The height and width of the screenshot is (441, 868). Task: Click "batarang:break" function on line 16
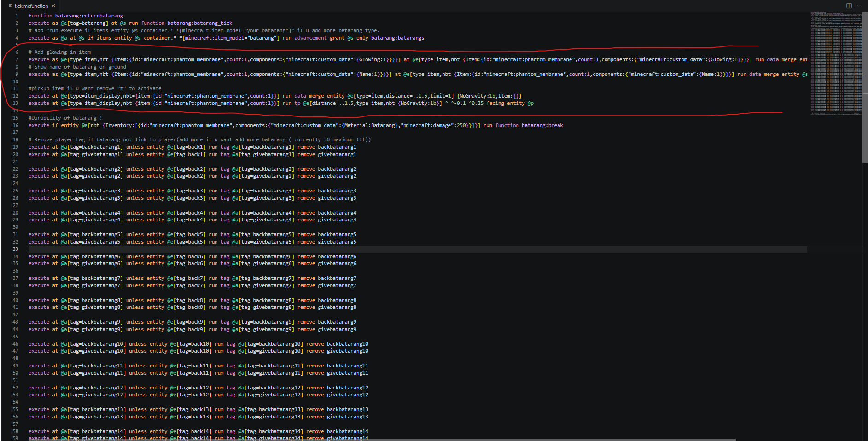(x=542, y=125)
